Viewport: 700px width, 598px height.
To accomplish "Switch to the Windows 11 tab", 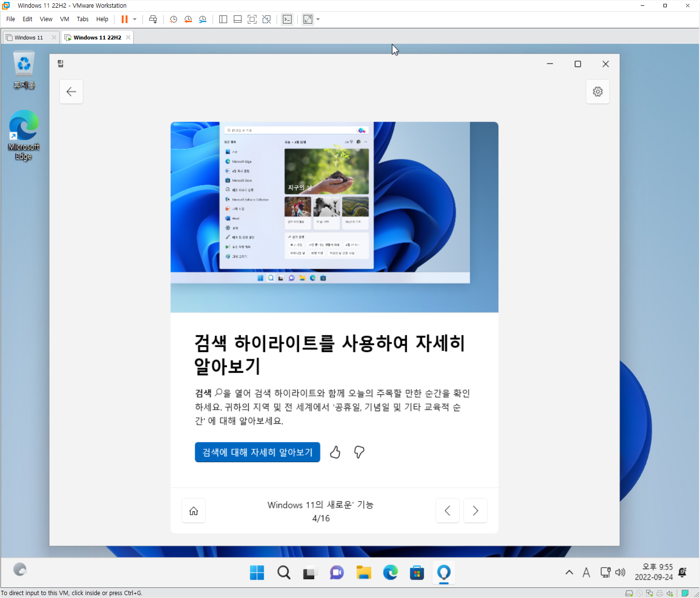I will click(28, 38).
